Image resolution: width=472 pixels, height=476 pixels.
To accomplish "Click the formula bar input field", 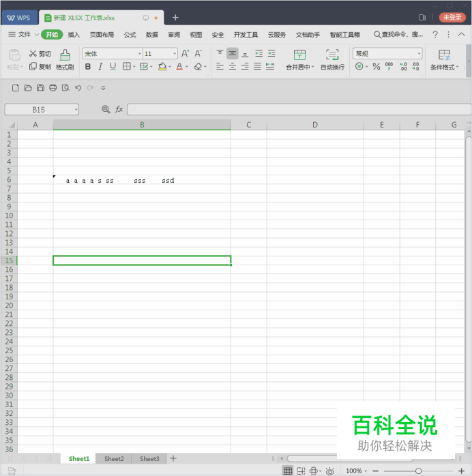I will [x=299, y=109].
